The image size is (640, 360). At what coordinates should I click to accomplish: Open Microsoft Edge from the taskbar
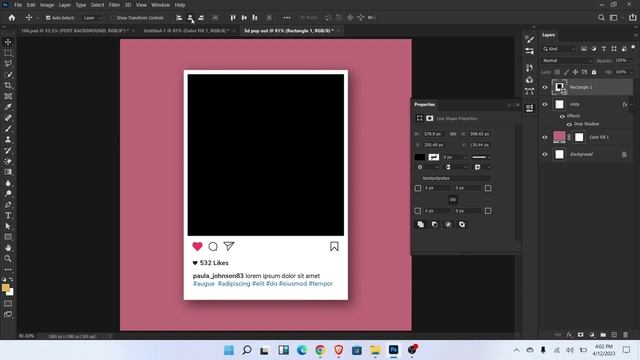302,350
